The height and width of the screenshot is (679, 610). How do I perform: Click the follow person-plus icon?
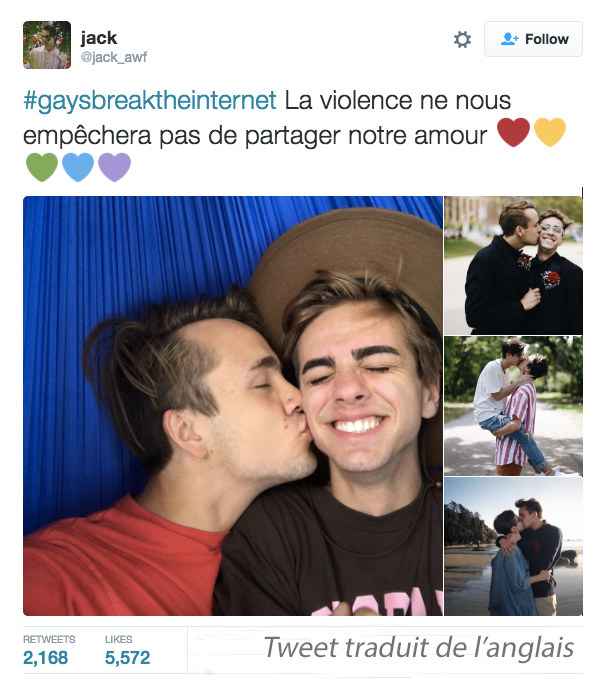coord(509,39)
